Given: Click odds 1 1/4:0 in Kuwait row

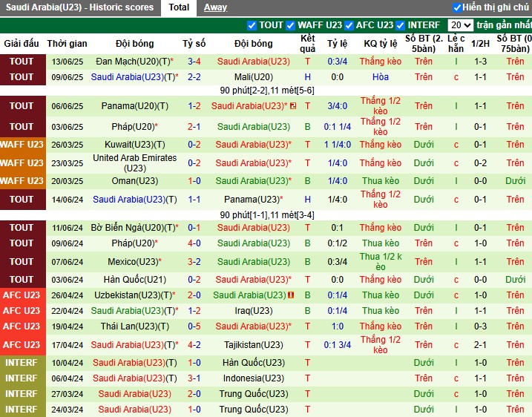Looking at the screenshot, I should (338, 145).
